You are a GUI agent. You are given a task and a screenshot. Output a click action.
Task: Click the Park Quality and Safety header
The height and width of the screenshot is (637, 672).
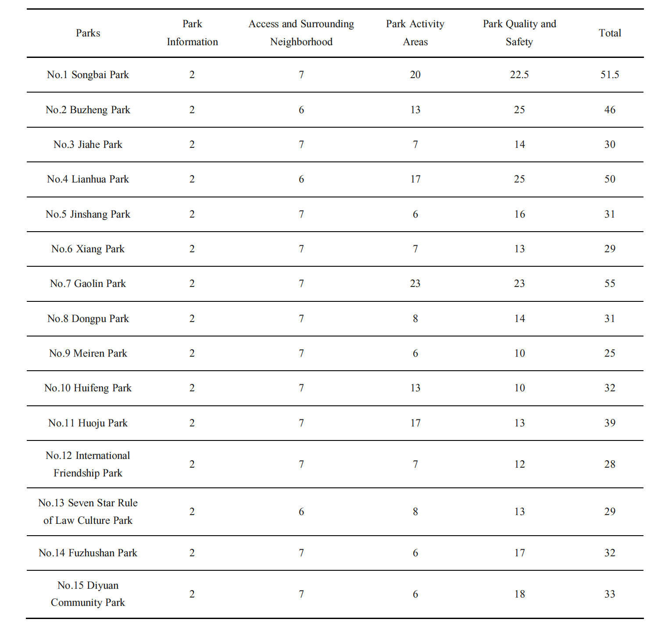pos(519,33)
